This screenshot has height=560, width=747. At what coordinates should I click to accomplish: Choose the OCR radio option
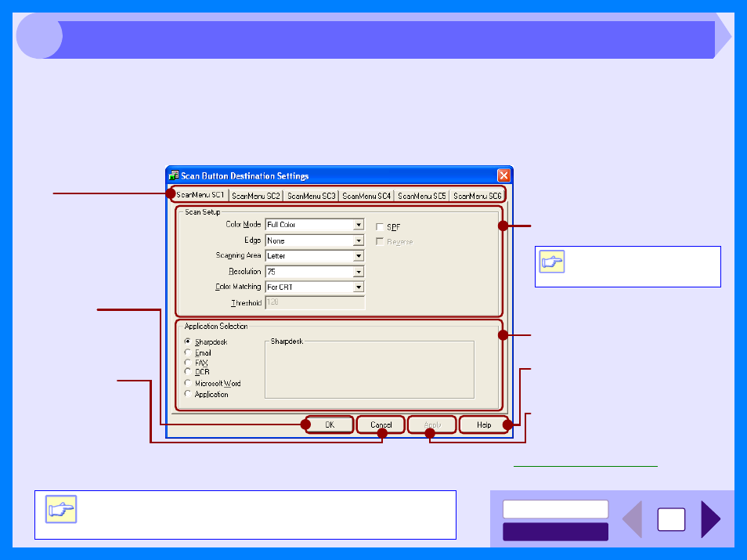point(188,371)
